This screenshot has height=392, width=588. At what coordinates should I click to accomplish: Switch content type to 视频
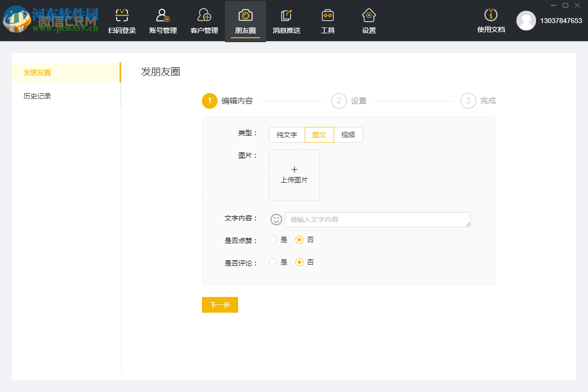tap(348, 134)
